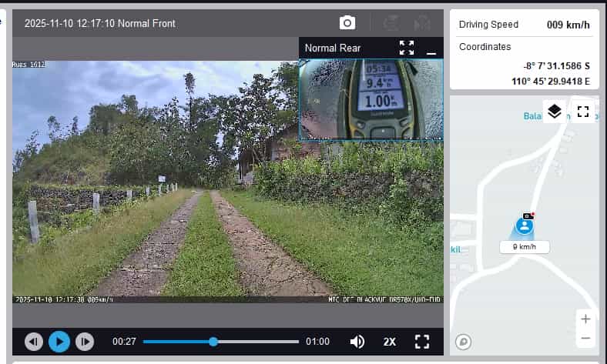Click the rotate video icon in header

pyautogui.click(x=390, y=23)
